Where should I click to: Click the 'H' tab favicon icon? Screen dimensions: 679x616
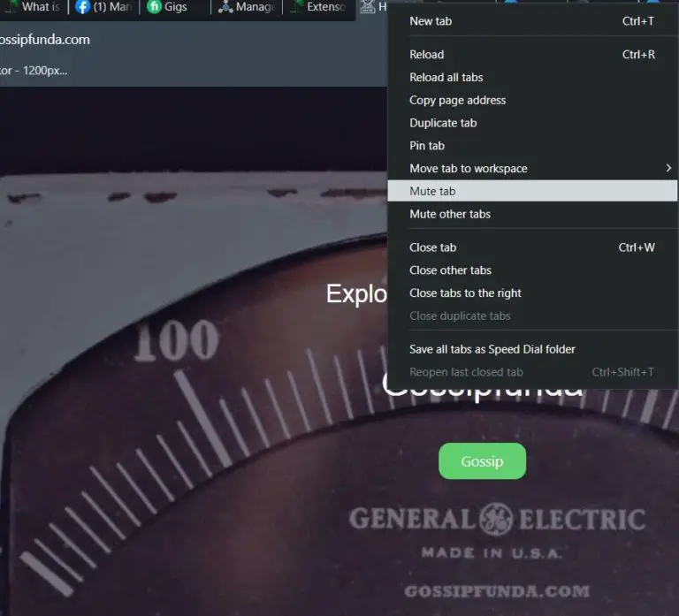[368, 7]
